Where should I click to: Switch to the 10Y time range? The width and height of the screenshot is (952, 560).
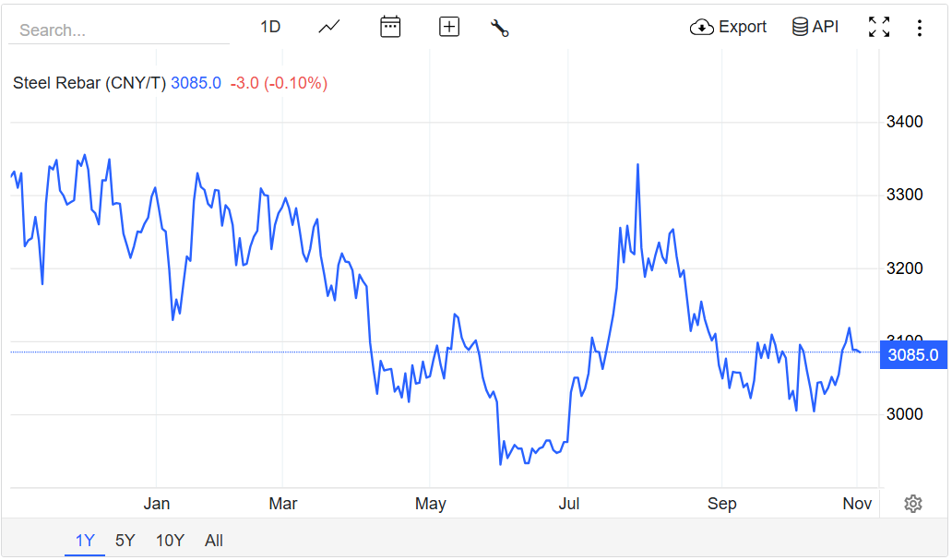[170, 541]
